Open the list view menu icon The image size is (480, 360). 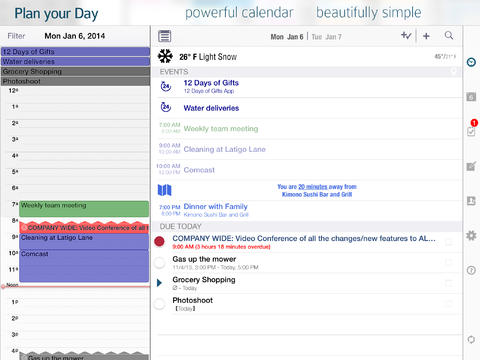[x=165, y=36]
